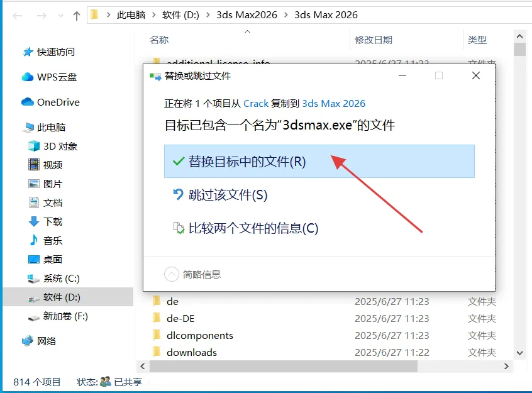The height and width of the screenshot is (393, 532).
Task: Select the 系统 (C:) drive
Action: [x=53, y=279]
